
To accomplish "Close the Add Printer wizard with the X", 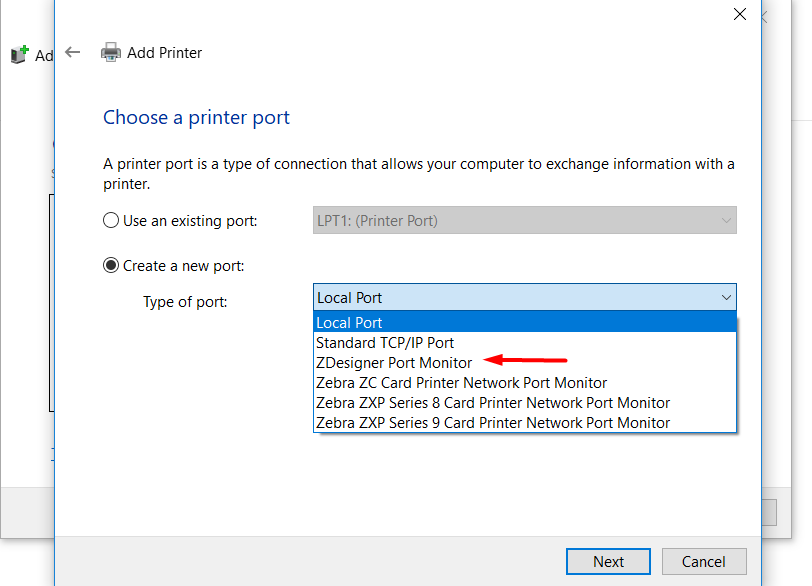I will click(740, 14).
